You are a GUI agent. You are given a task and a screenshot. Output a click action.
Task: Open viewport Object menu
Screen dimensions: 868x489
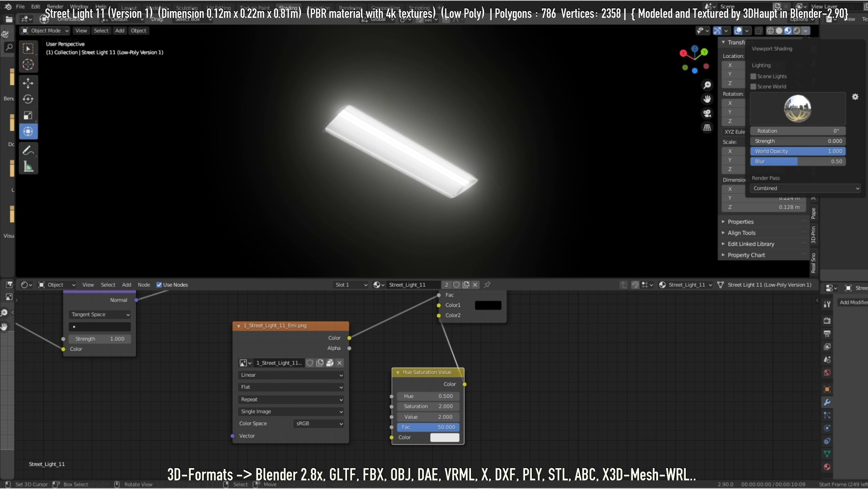[x=139, y=31]
